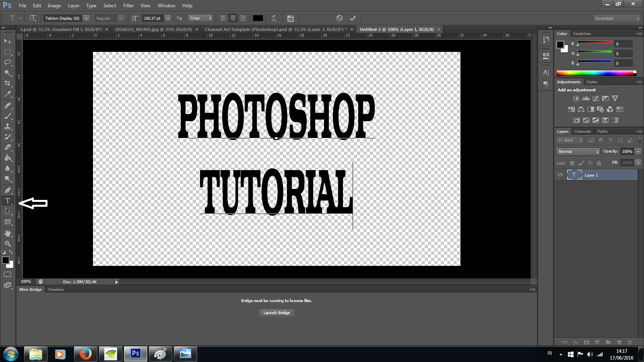Click the rainbow color ramp in the Color panel
This screenshot has width=644, height=362.
596,73
